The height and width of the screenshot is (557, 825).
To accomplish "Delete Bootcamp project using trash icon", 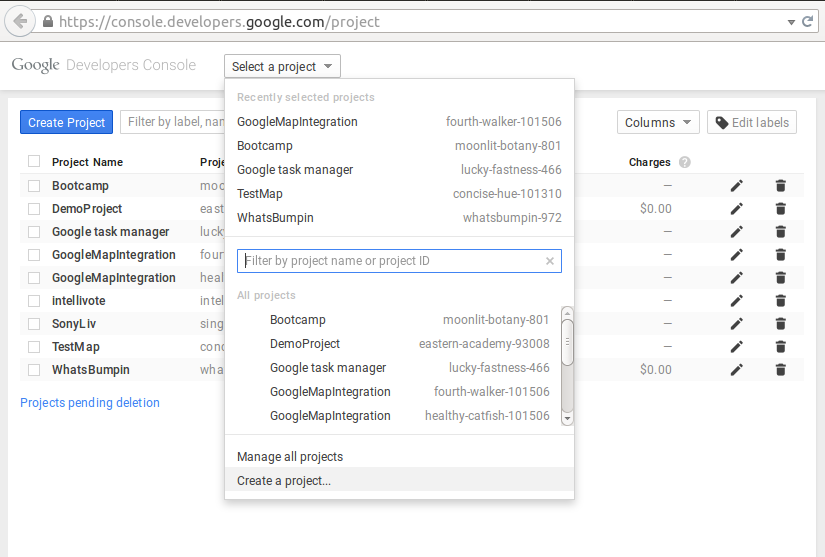I will 781,186.
